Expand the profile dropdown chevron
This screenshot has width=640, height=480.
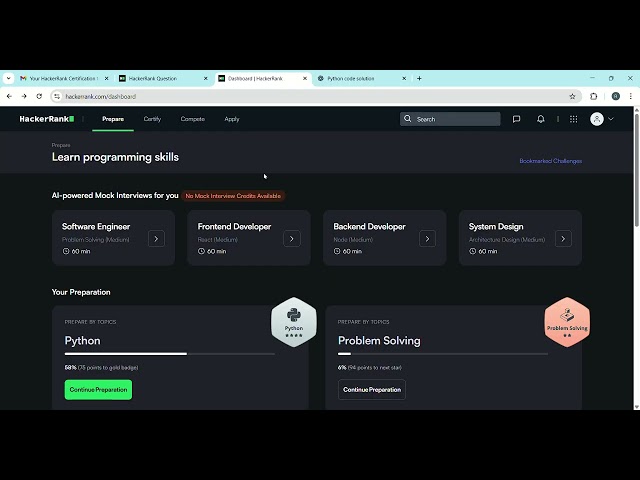coord(611,119)
